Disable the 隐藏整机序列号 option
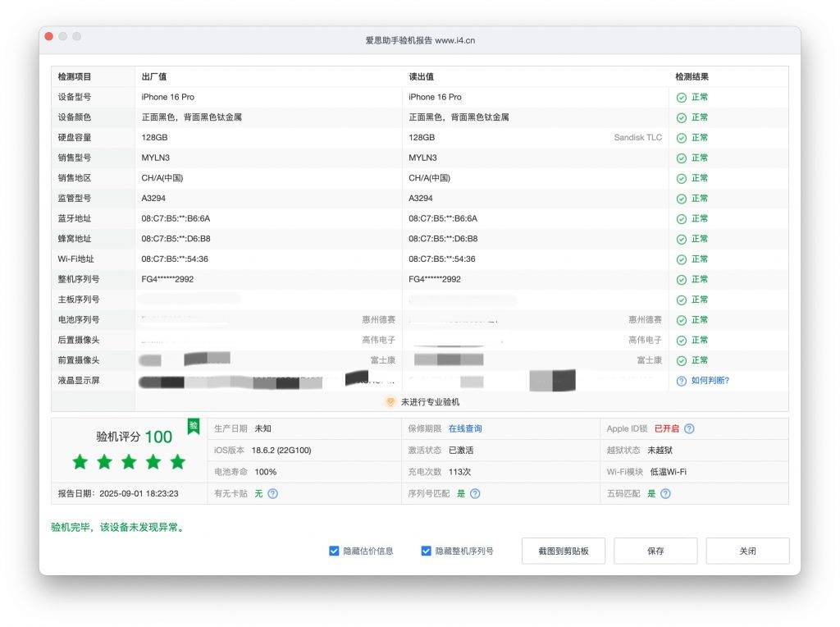The image size is (840, 627). click(x=426, y=551)
